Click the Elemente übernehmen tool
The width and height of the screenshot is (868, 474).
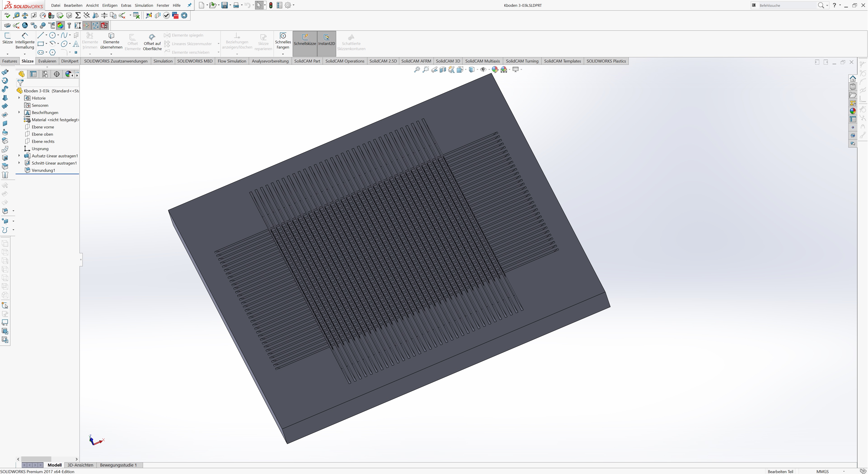111,42
